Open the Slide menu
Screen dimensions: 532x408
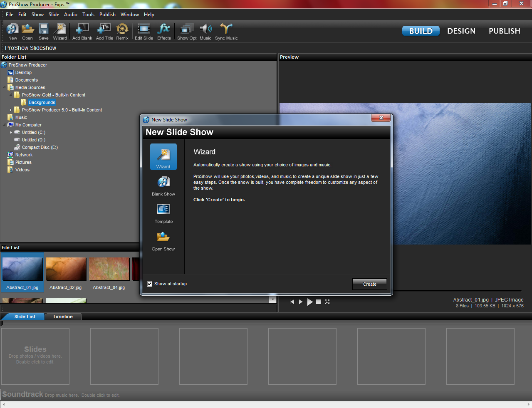point(54,15)
